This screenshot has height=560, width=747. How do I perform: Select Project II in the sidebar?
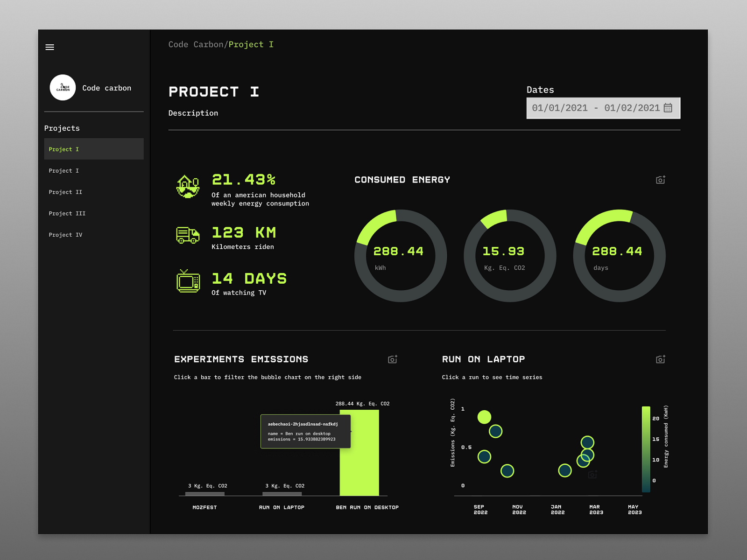coord(65,192)
